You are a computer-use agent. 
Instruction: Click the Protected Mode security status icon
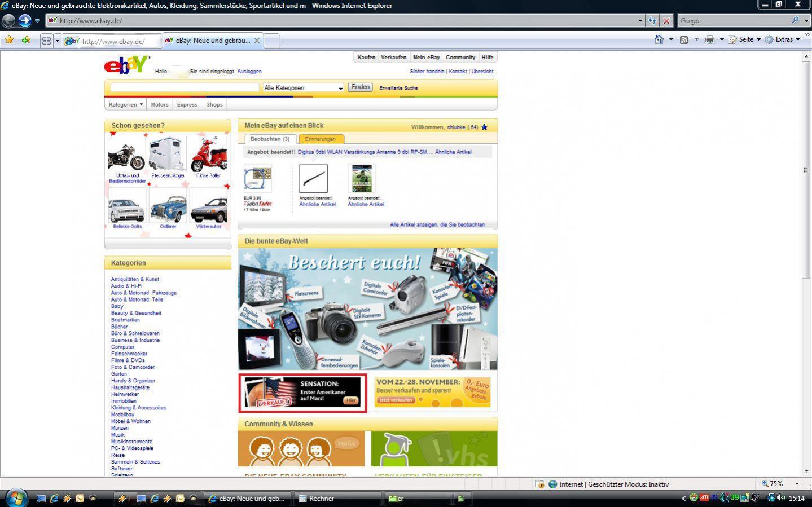pyautogui.click(x=539, y=484)
